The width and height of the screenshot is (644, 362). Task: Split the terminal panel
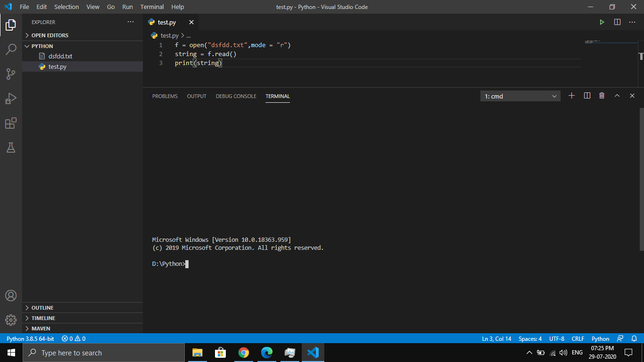click(587, 96)
